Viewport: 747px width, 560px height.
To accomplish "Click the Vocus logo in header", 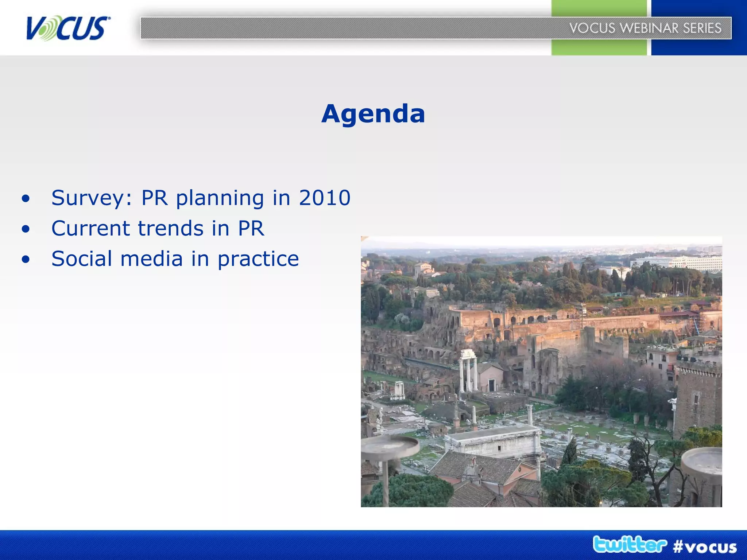I will (68, 28).
